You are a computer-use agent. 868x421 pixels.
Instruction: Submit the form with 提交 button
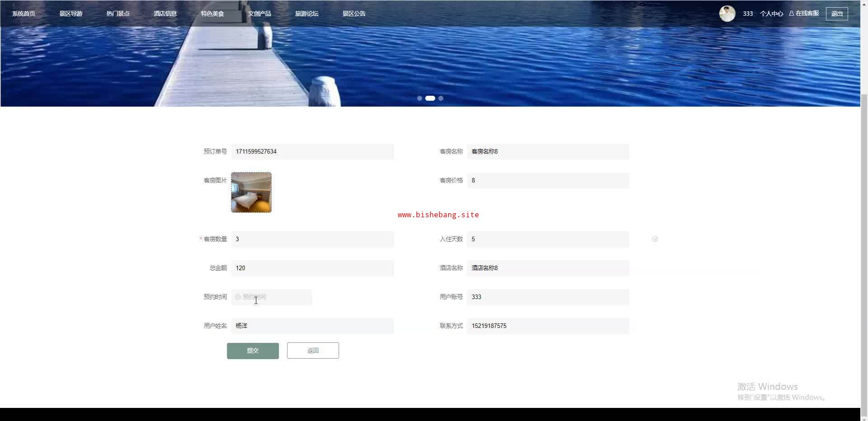coord(253,351)
